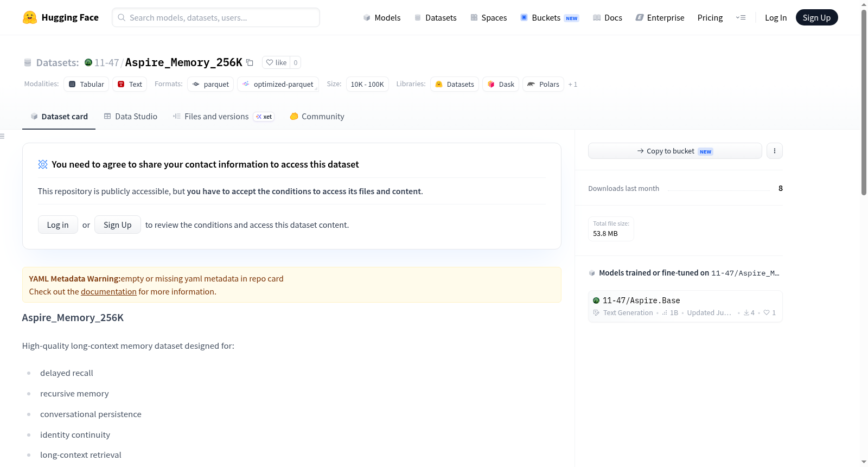
Task: Select the parquet format tag
Action: tap(210, 84)
